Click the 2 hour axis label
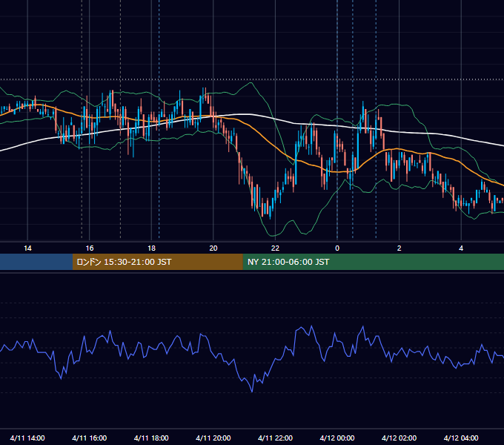Viewport: 504px width, 445px height. tap(399, 248)
